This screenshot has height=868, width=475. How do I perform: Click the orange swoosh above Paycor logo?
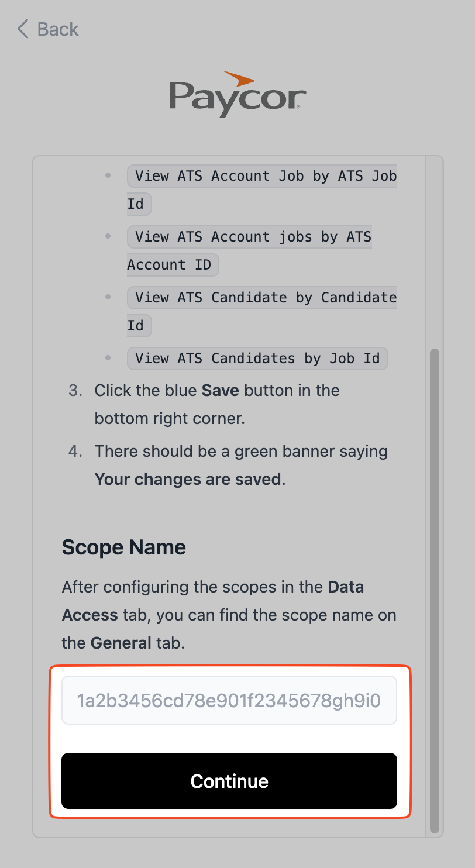click(239, 78)
